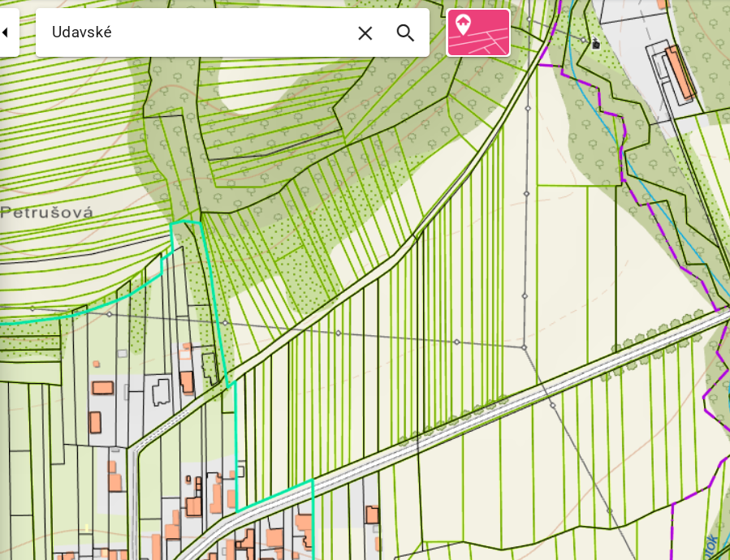
Task: Toggle the pink cadastral map layer button
Action: [x=478, y=32]
